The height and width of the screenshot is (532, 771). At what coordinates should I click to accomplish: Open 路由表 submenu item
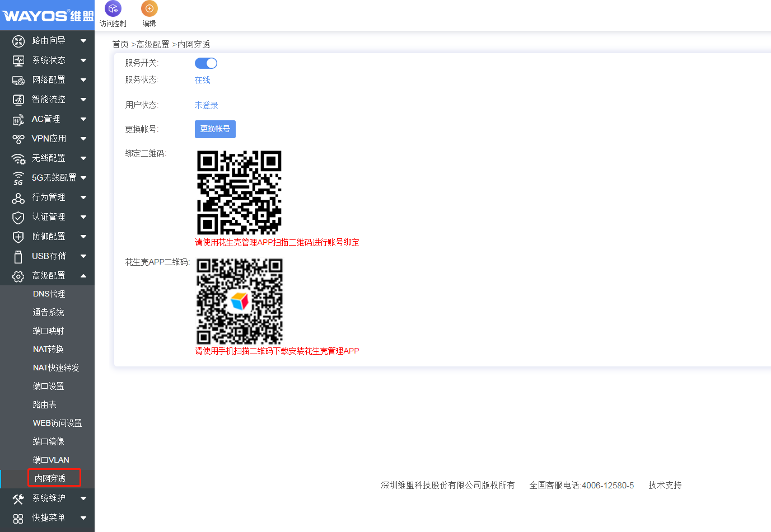pos(44,404)
